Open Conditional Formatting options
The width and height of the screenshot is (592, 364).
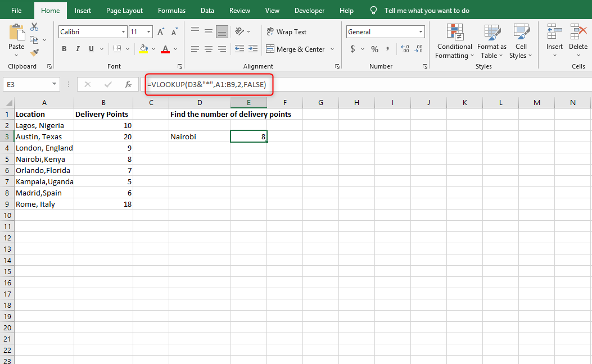click(454, 42)
